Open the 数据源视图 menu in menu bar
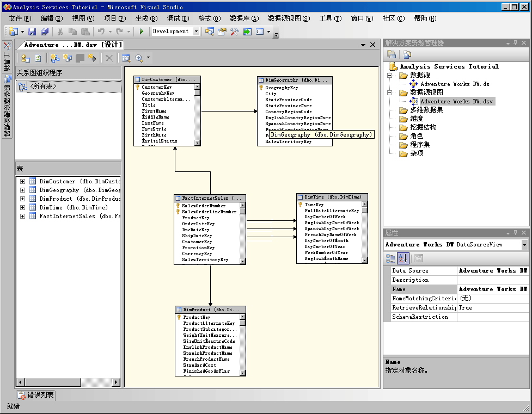This screenshot has width=532, height=414. click(x=289, y=18)
